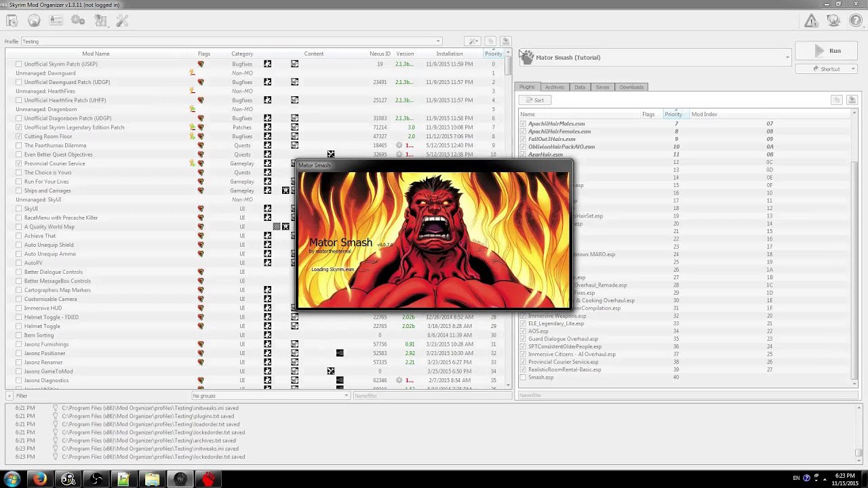Switch to the Data tab
This screenshot has width=868, height=488.
click(580, 87)
